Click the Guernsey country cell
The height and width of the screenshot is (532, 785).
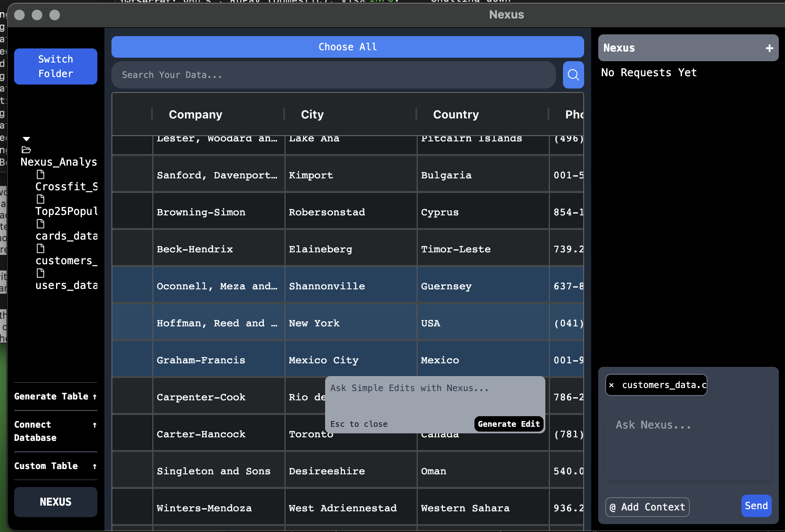[483, 286]
